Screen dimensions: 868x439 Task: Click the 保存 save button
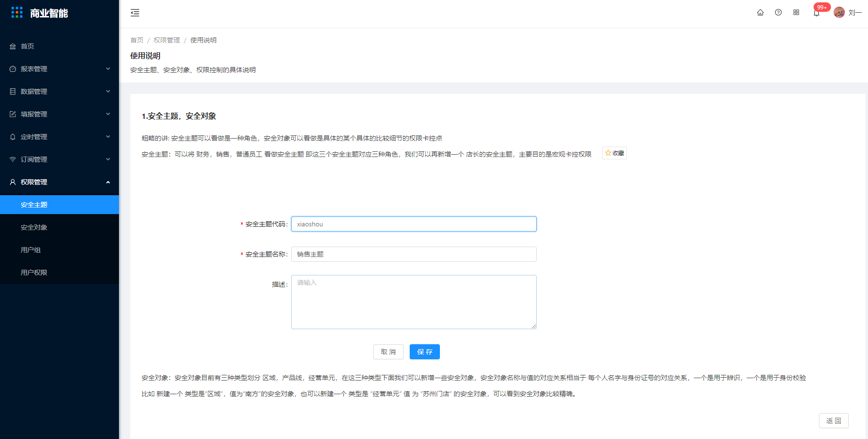(x=425, y=352)
